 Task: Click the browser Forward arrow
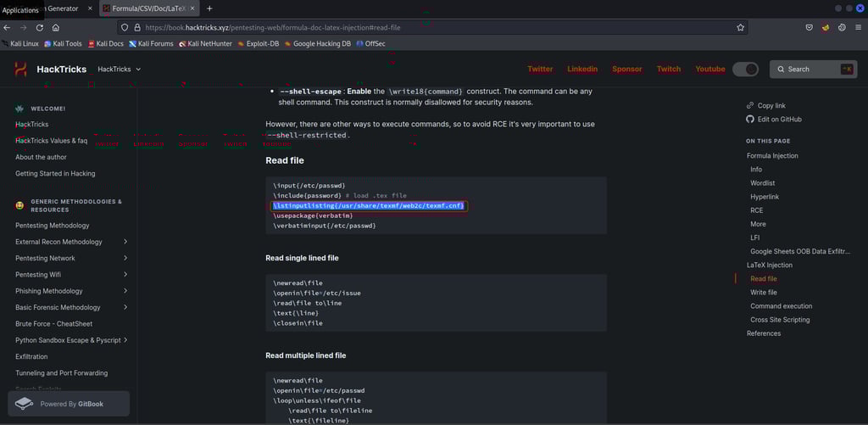[23, 27]
